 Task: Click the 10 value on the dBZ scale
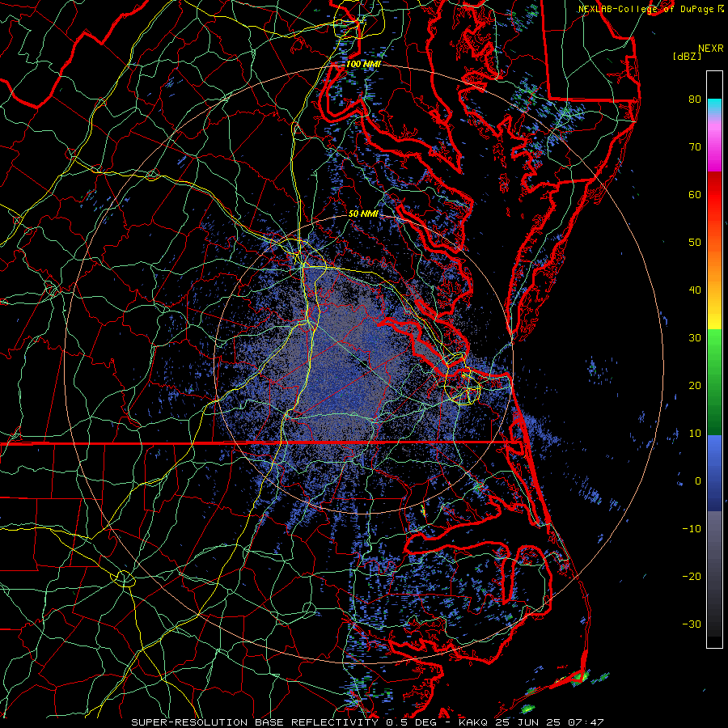(695, 434)
